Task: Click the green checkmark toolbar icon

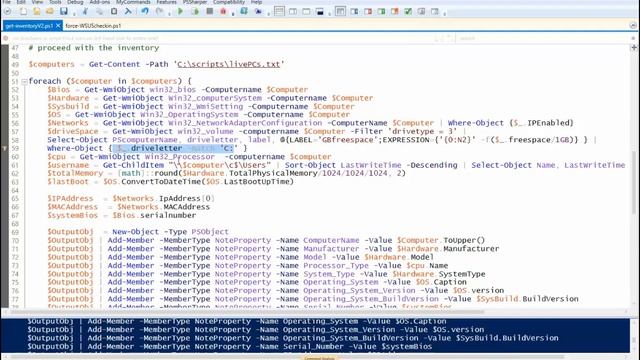Action: tap(408, 11)
